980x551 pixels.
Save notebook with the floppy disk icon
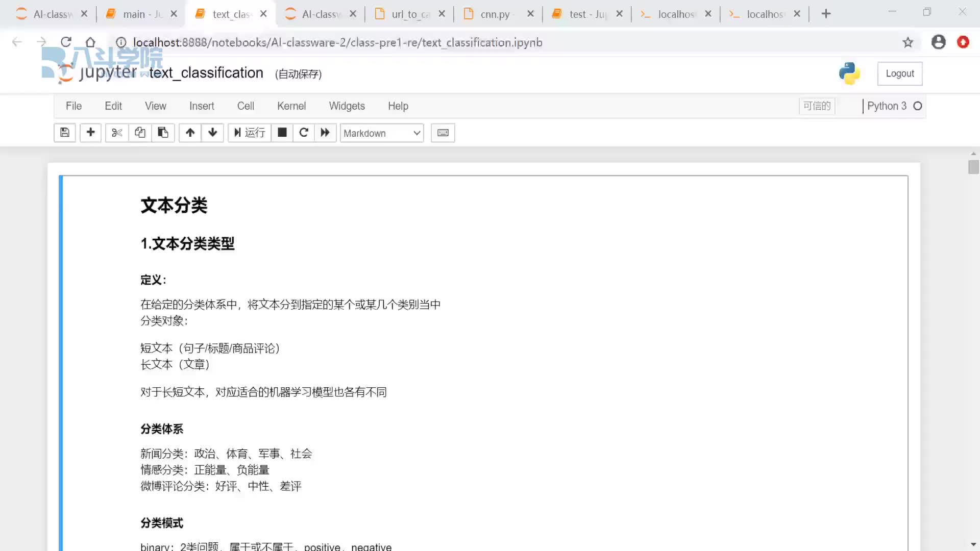[x=65, y=133]
